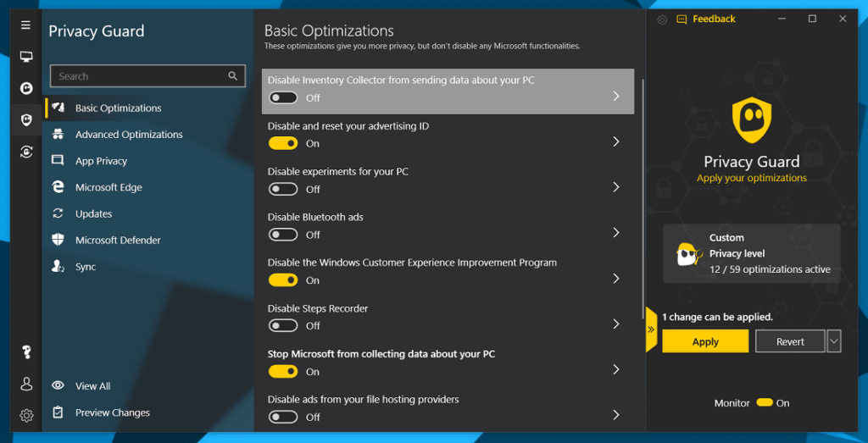Click the Microsoft Edge logo icon
Image resolution: width=868 pixels, height=443 pixels.
coord(58,187)
